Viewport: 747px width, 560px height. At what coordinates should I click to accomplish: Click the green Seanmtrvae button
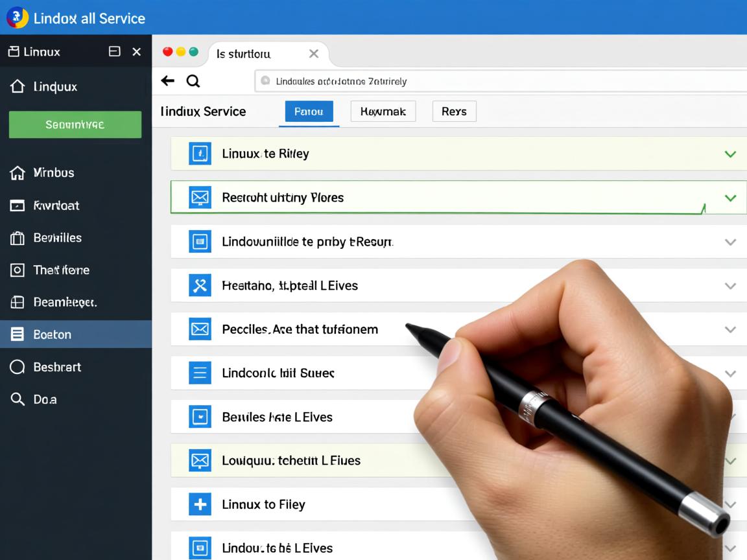(x=75, y=124)
